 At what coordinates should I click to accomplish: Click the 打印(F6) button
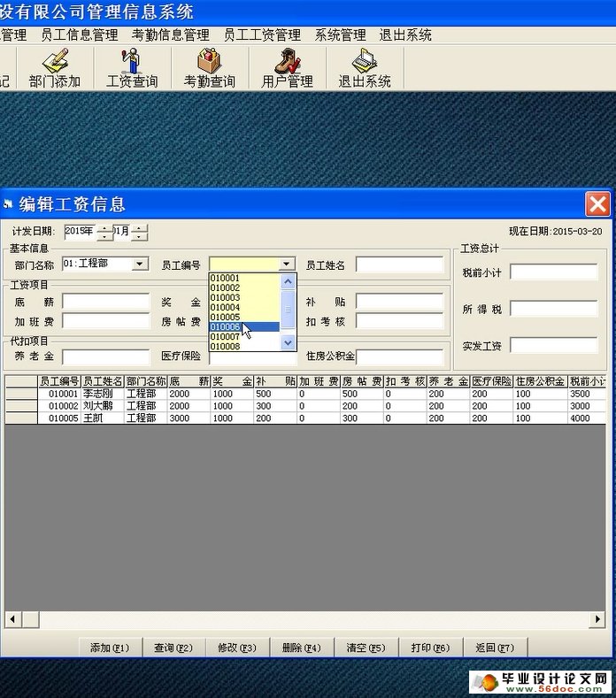coord(430,648)
